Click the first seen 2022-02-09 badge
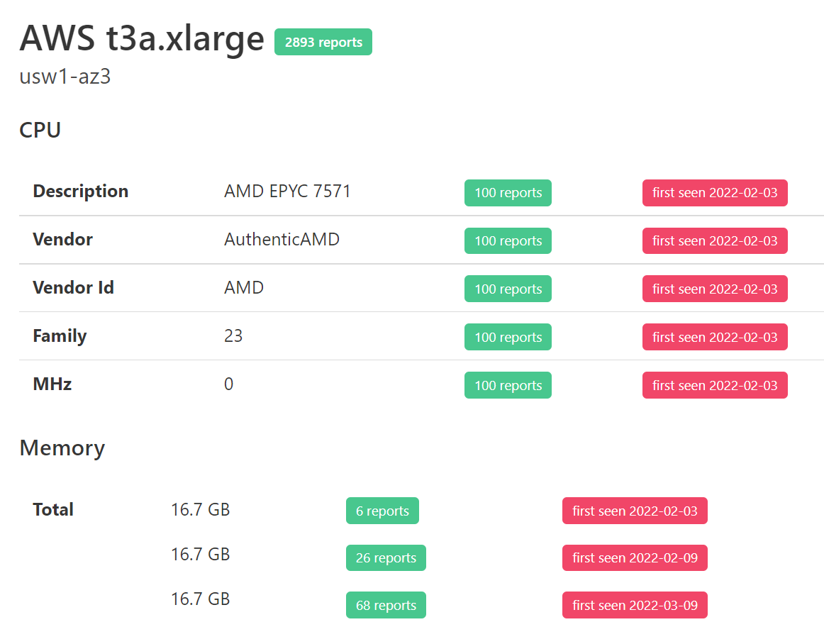824x644 pixels. click(x=635, y=558)
